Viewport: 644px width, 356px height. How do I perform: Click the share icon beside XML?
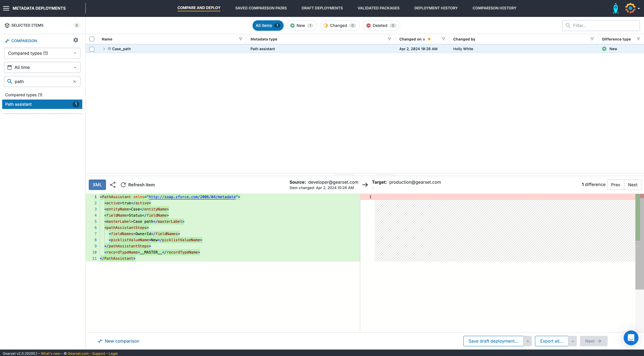click(x=113, y=185)
